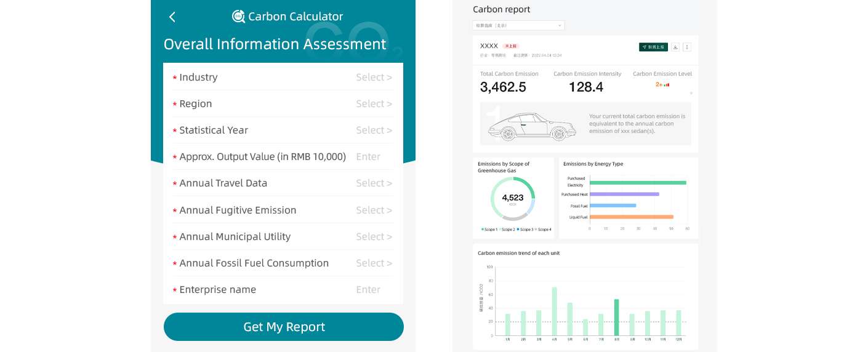This screenshot has width=868, height=352.
Task: Select Annual Travel Data option
Action: click(x=283, y=183)
